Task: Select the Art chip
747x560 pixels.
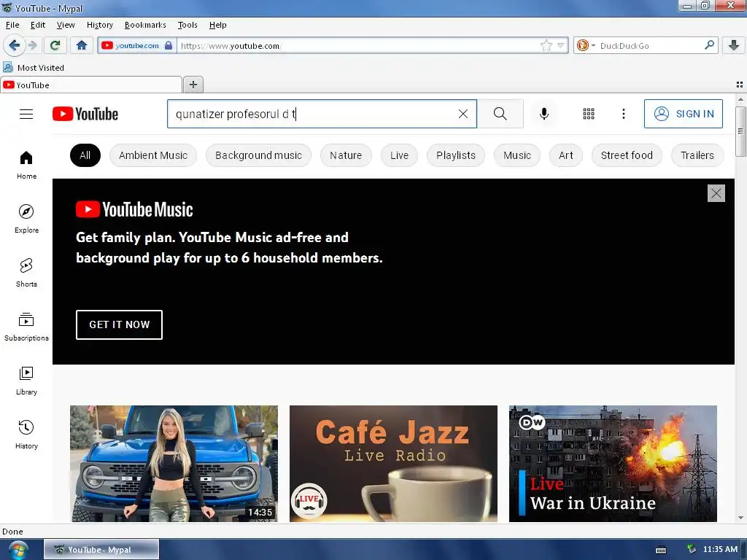Action: coord(566,155)
